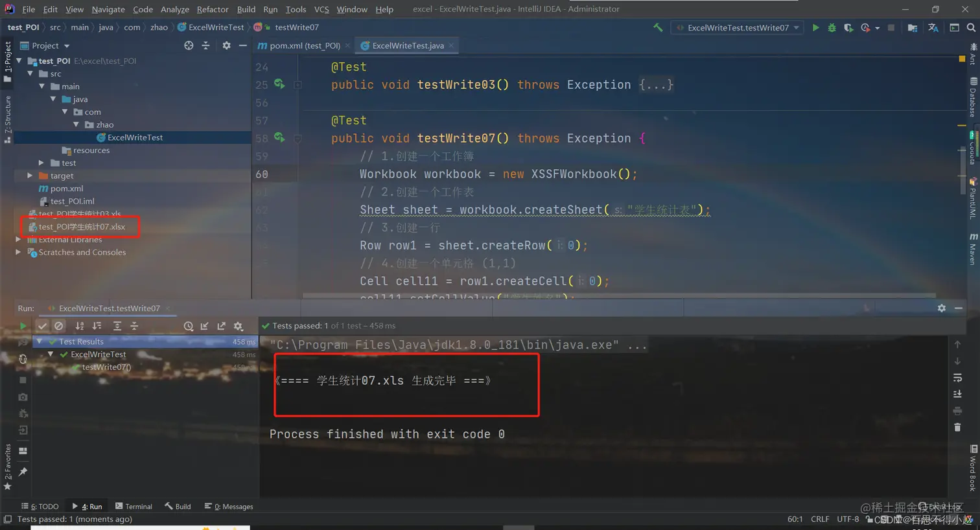The image size is (980, 530).
Task: Hide the Project panel minimize icon
Action: click(243, 45)
